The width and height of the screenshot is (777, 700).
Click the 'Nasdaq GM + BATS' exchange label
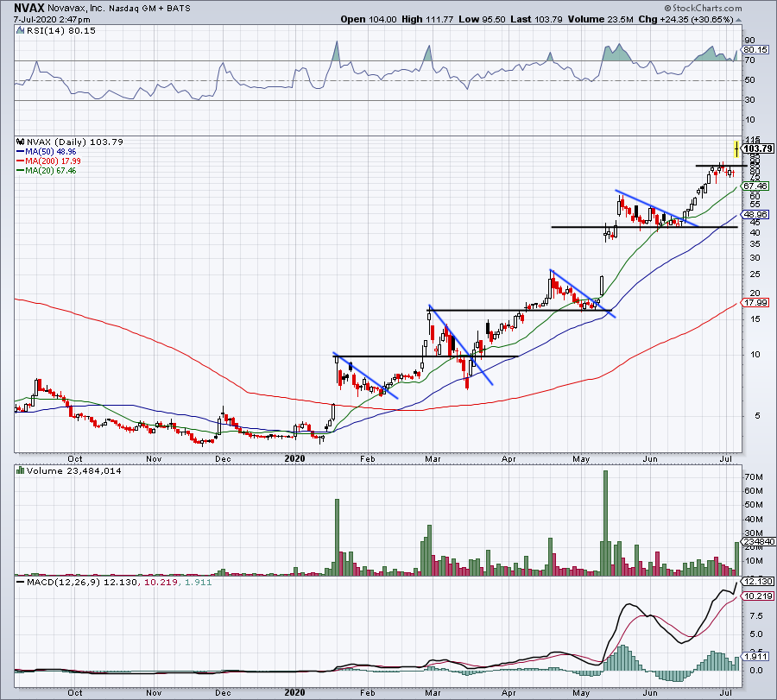[149, 9]
